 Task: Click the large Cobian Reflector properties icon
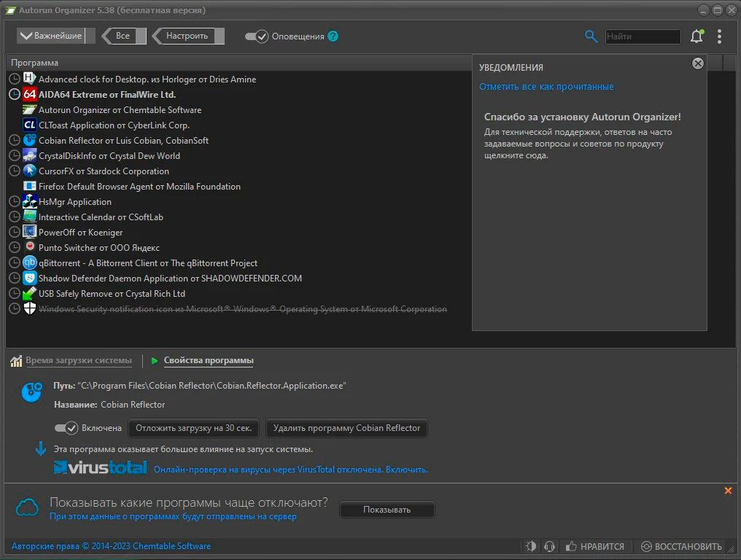click(x=32, y=392)
